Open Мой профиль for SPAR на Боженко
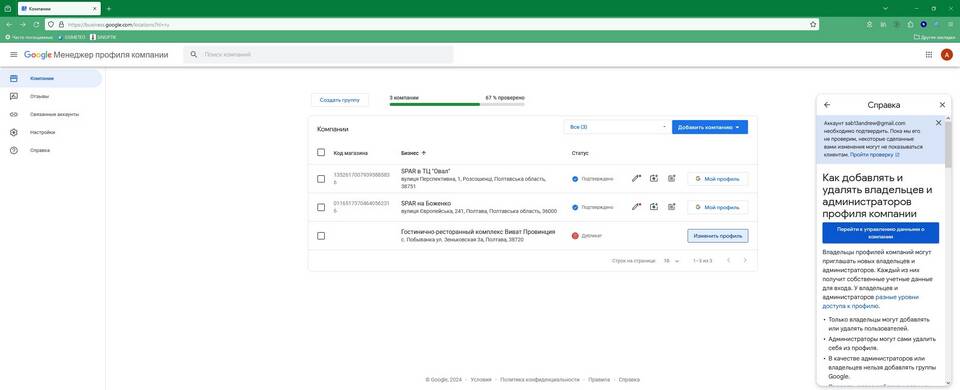This screenshot has height=390, width=960. coord(718,207)
